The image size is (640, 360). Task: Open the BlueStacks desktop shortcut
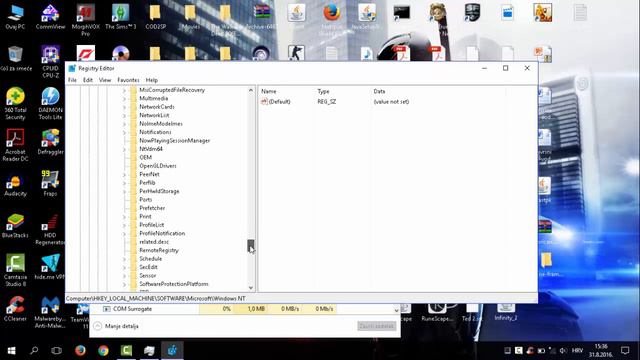pyautogui.click(x=15, y=226)
